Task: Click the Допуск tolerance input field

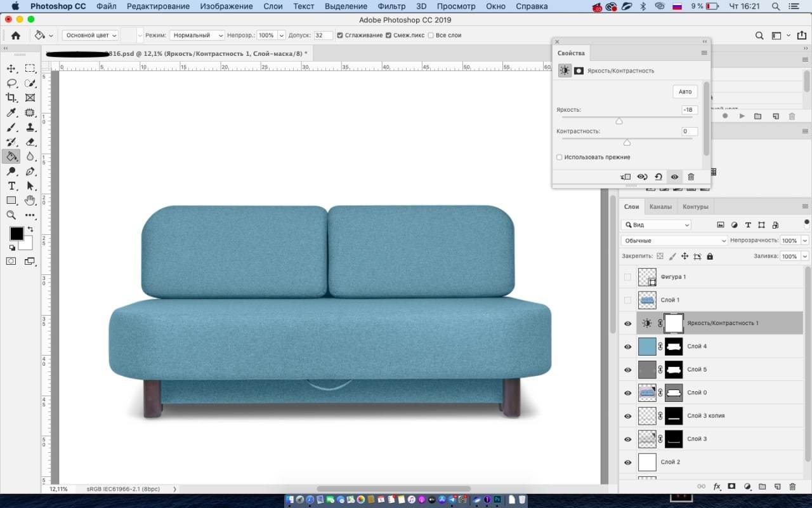Action: pyautogui.click(x=322, y=36)
